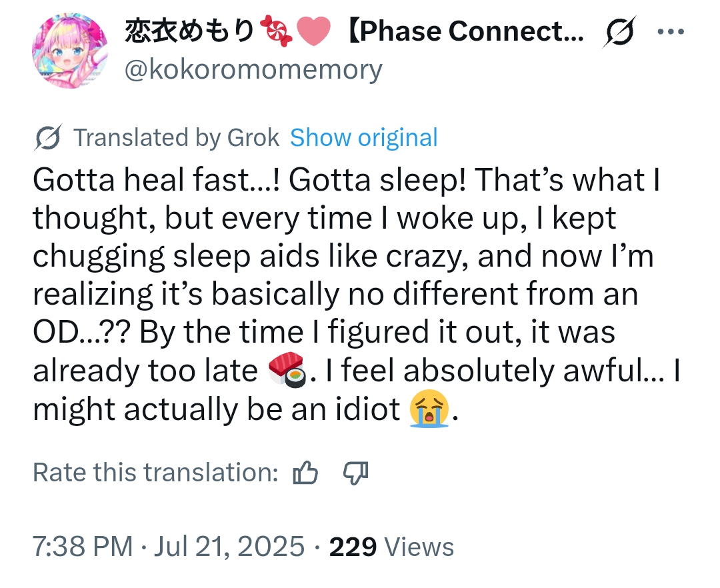Show original untranslated tweet
The width and height of the screenshot is (720, 588).
pos(364,137)
